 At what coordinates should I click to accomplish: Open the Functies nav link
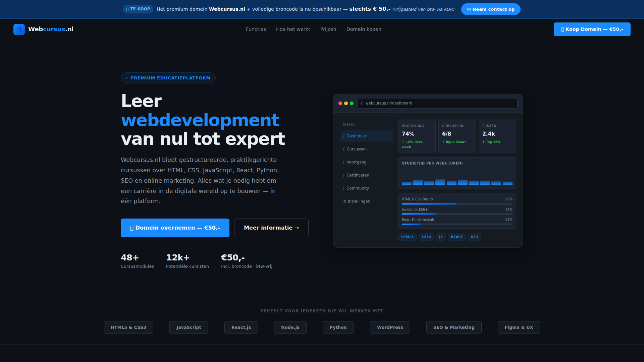tap(256, 29)
